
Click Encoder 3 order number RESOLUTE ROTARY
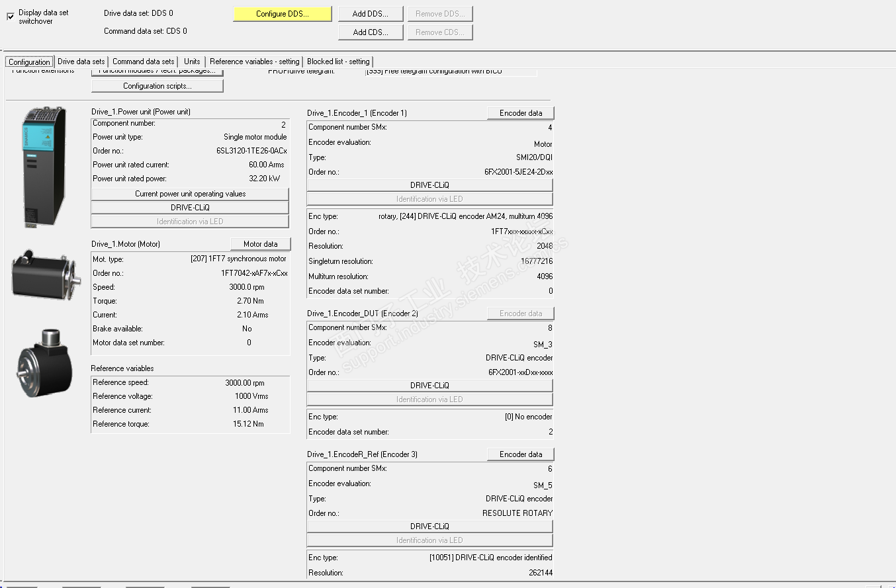517,513
